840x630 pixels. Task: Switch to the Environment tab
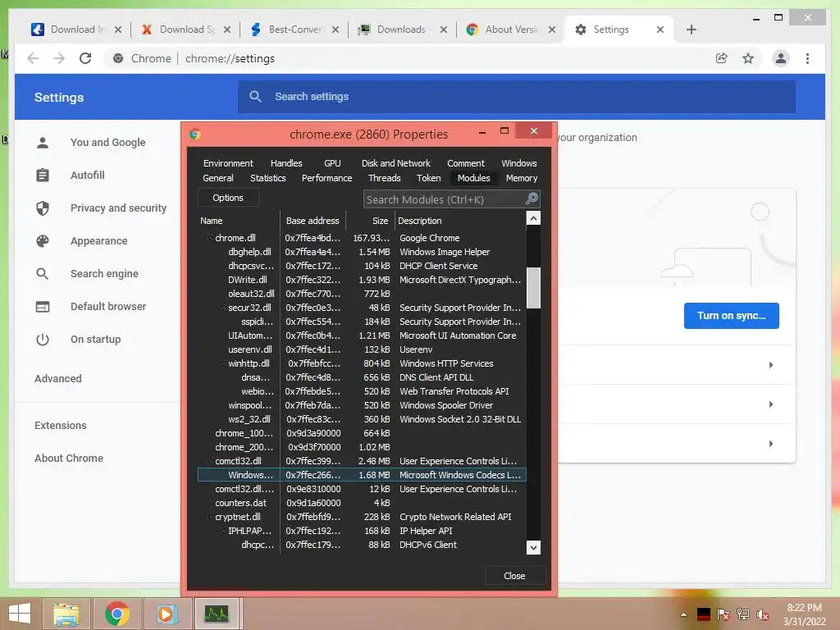point(228,163)
